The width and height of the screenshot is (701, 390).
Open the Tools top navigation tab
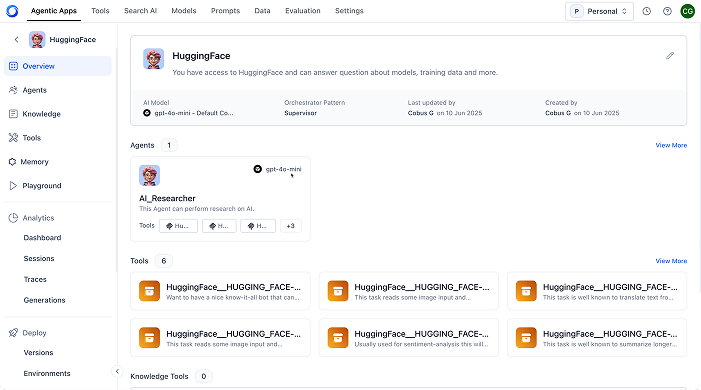(100, 11)
